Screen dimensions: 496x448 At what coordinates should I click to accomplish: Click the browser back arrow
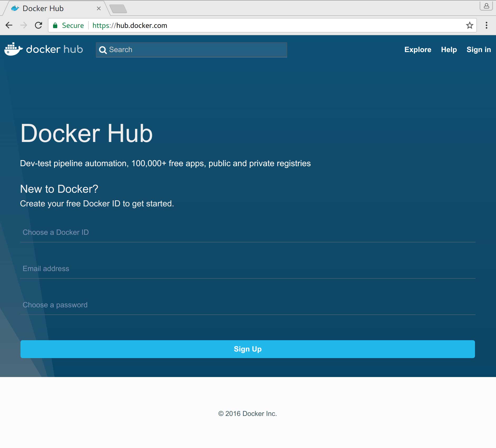(x=9, y=25)
